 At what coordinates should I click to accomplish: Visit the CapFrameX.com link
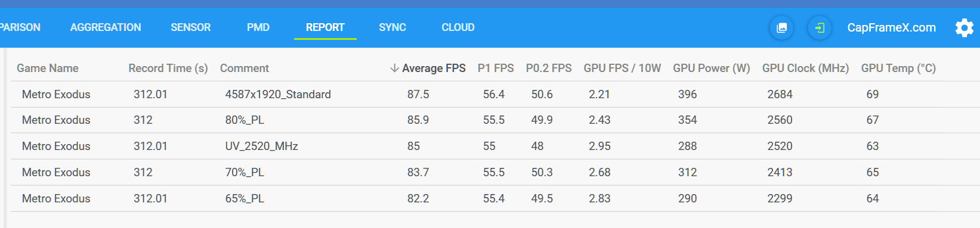[x=891, y=28]
